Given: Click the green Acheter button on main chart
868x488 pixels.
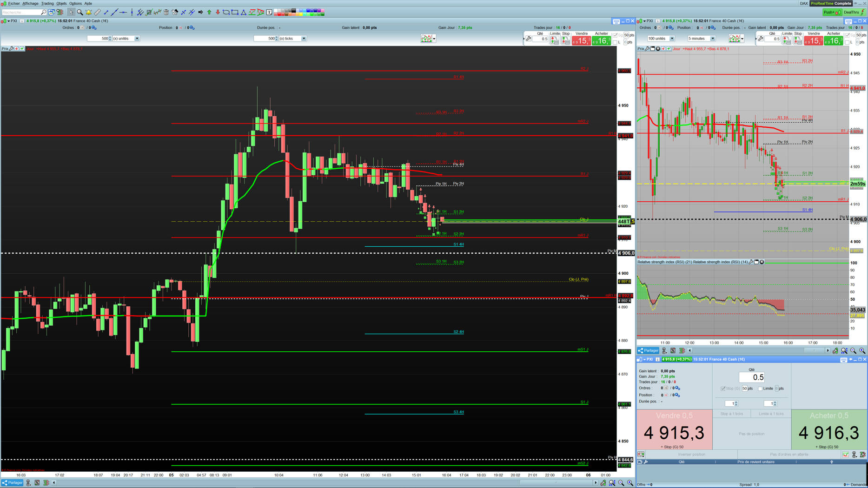Looking at the screenshot, I should point(601,41).
